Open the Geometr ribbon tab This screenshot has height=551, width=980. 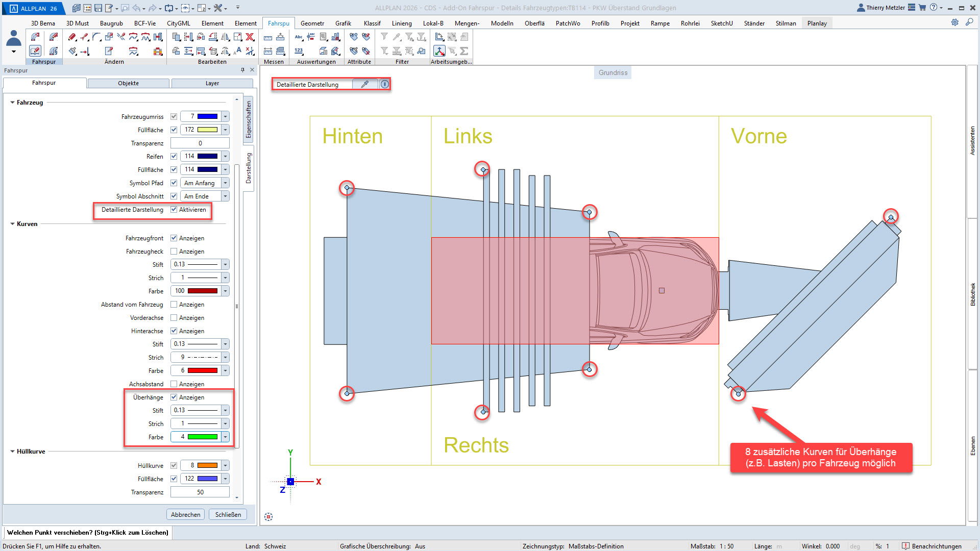click(x=312, y=23)
